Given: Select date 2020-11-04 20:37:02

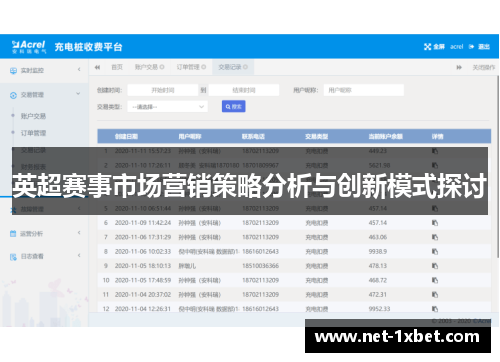Looking at the screenshot, I should pyautogui.click(x=143, y=295).
